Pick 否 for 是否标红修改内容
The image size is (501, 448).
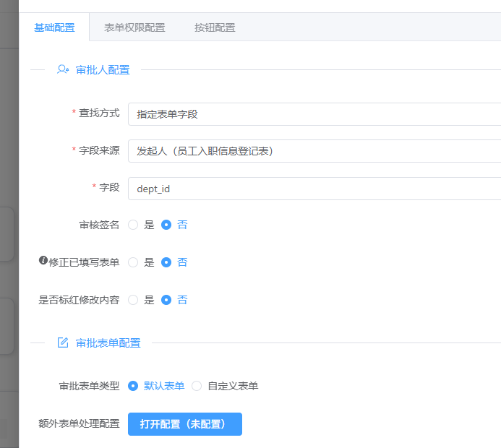point(166,300)
